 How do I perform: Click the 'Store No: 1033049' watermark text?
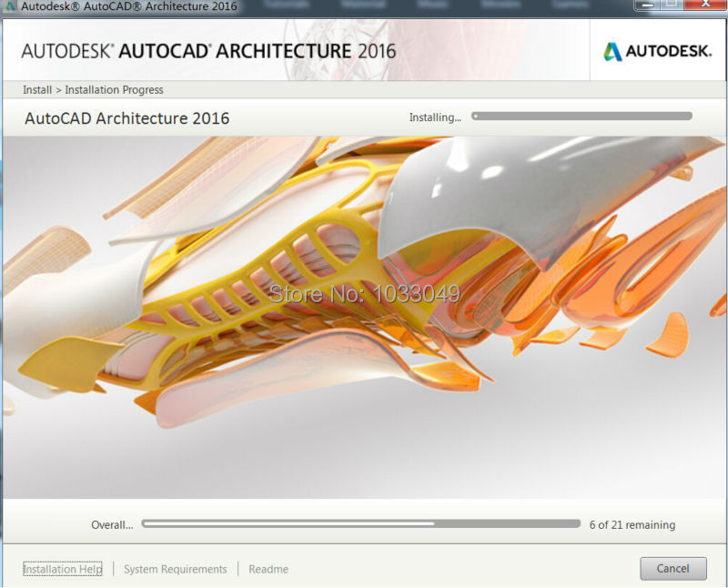coord(364,293)
